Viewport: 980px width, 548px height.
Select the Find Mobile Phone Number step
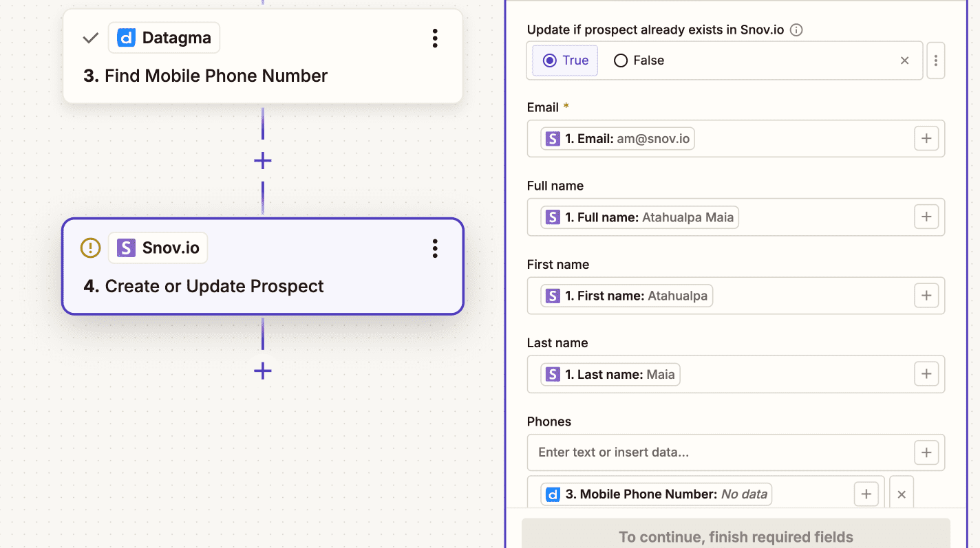(x=215, y=76)
